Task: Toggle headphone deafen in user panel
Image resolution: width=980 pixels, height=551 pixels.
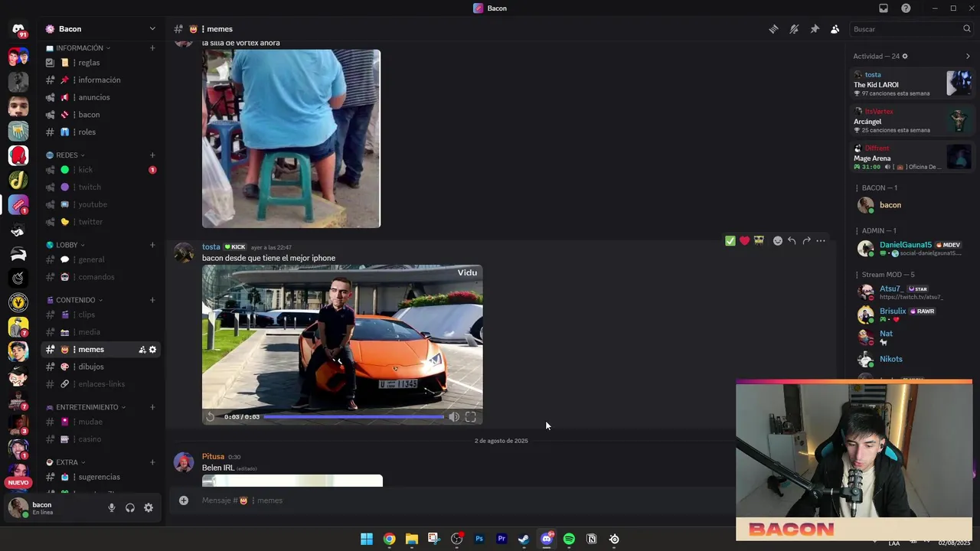Action: coord(130,507)
